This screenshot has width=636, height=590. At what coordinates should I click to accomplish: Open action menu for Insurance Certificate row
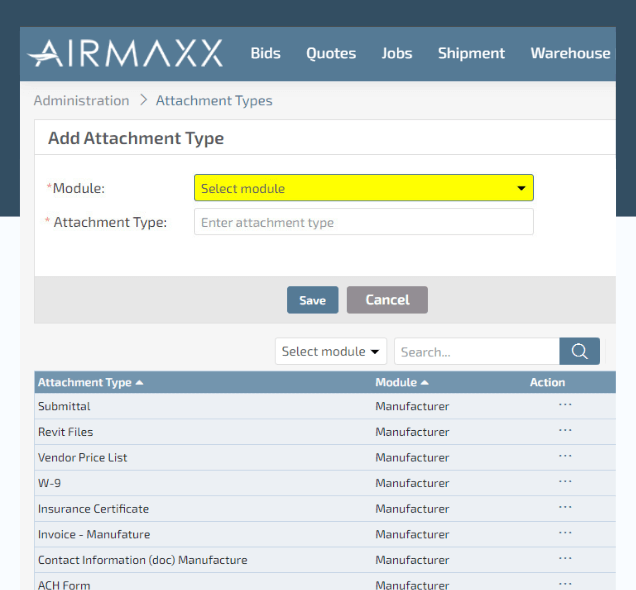(565, 508)
